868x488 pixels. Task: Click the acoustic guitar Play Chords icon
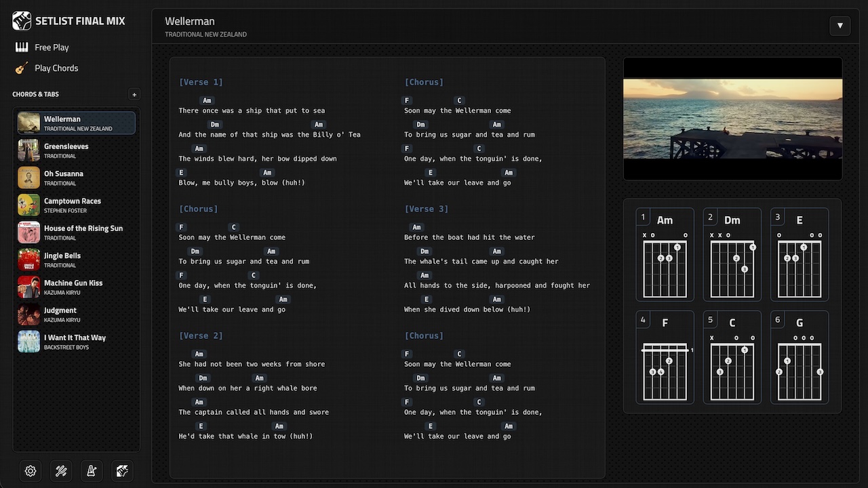click(x=22, y=68)
